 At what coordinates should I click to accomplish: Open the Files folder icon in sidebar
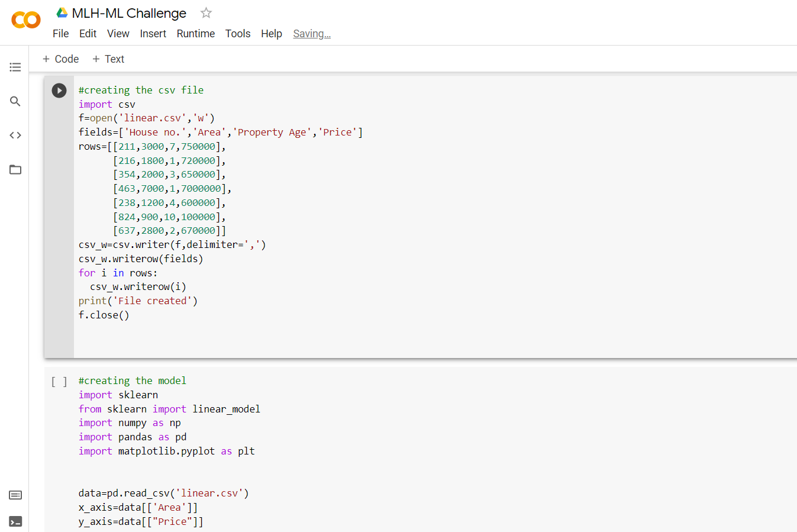(x=15, y=170)
